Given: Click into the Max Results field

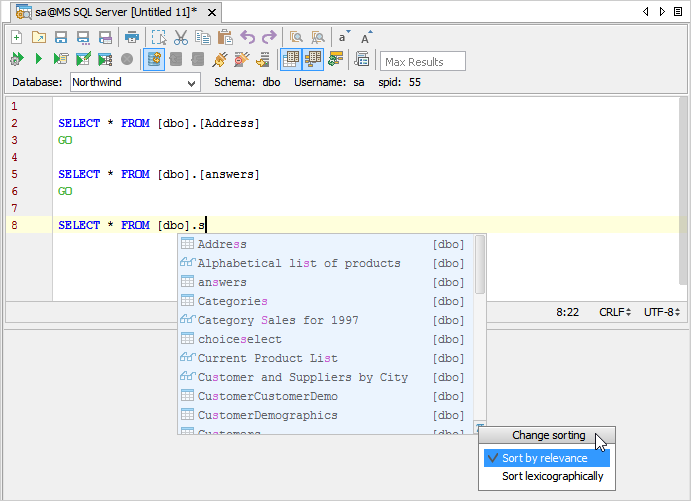Looking at the screenshot, I should coord(423,61).
